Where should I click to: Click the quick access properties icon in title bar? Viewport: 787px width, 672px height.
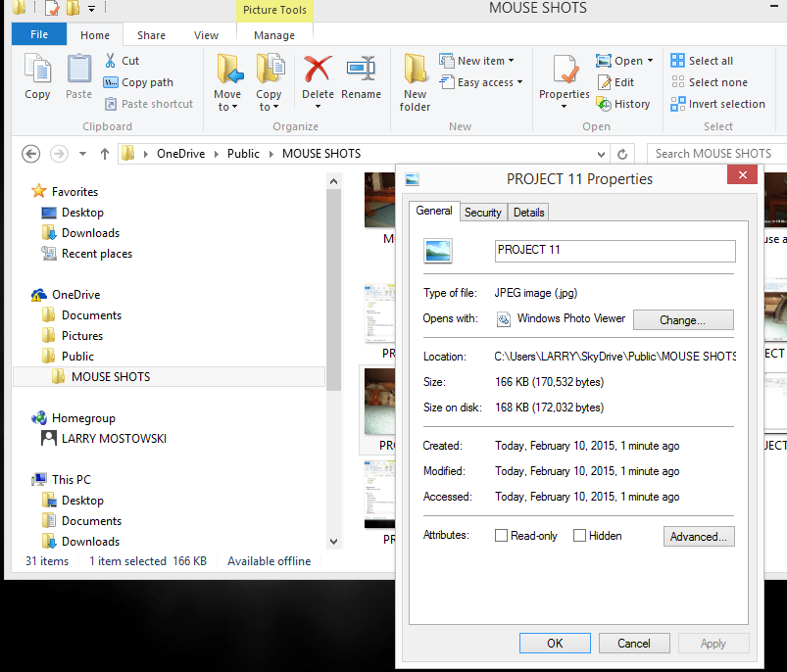pyautogui.click(x=52, y=8)
